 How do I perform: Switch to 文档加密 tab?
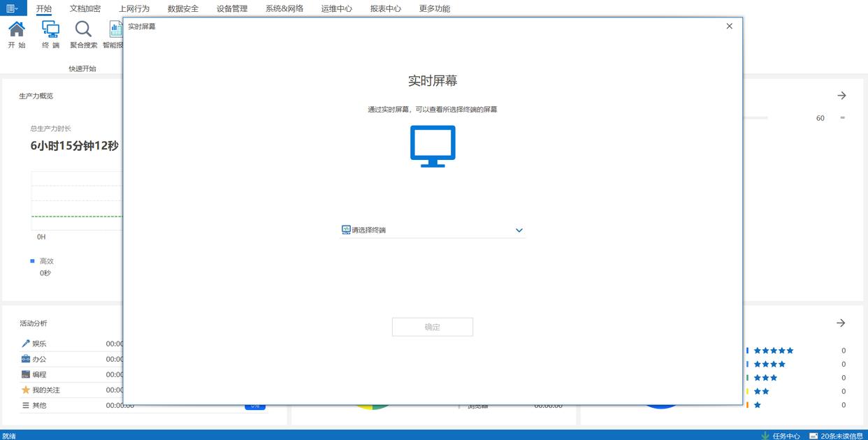tap(85, 8)
